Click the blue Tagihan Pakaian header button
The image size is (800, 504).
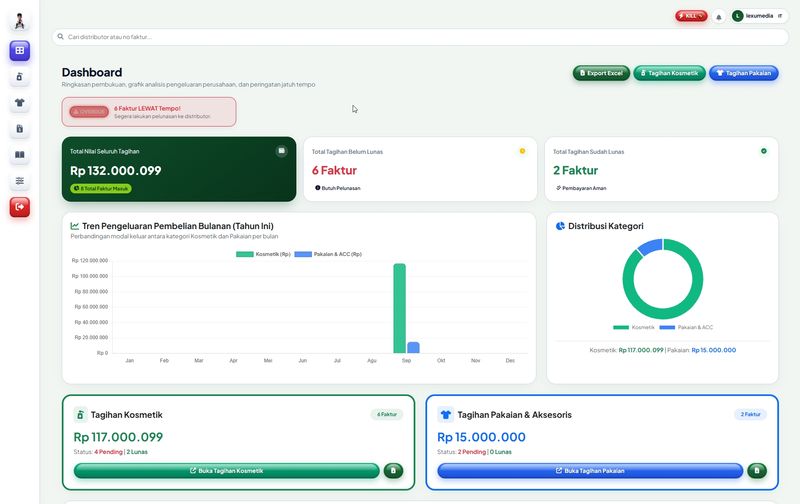click(x=743, y=73)
